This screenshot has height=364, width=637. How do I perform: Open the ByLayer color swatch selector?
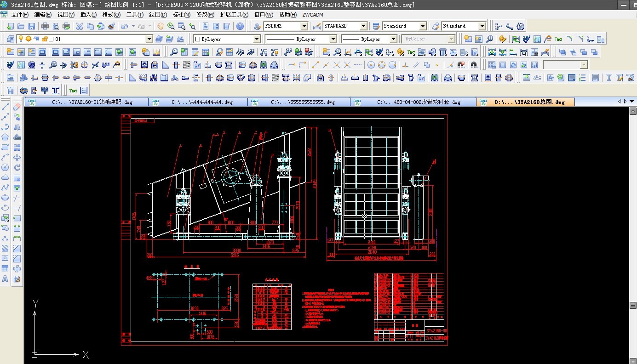click(x=226, y=39)
